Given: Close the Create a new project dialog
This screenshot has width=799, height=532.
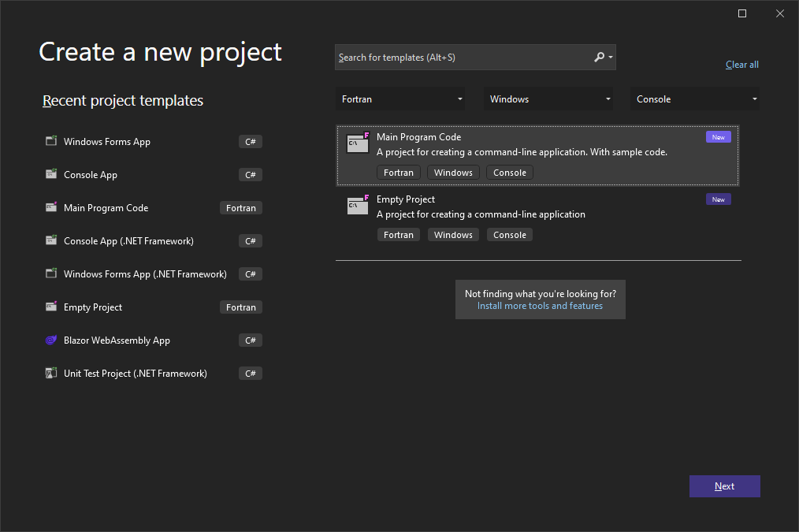Looking at the screenshot, I should (779, 13).
